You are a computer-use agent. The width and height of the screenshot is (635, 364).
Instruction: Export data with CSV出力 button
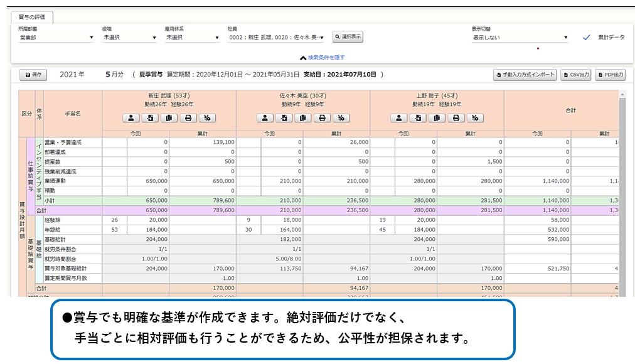[x=575, y=75]
